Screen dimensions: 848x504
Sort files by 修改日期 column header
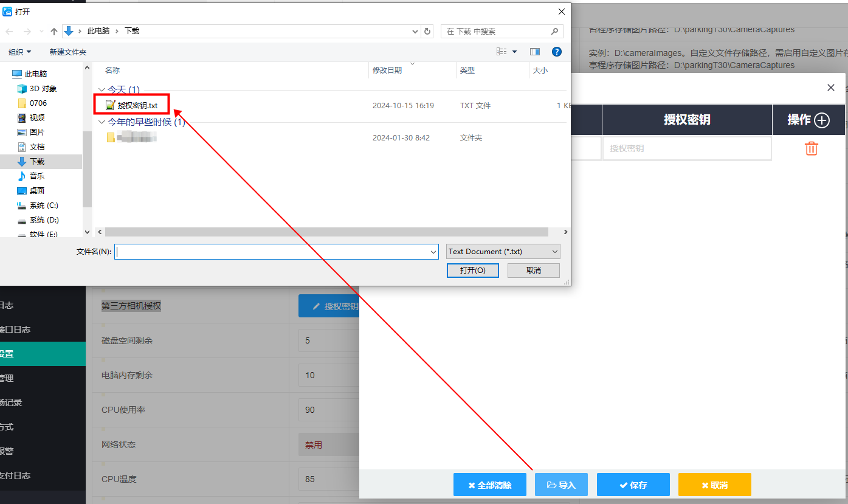(387, 71)
